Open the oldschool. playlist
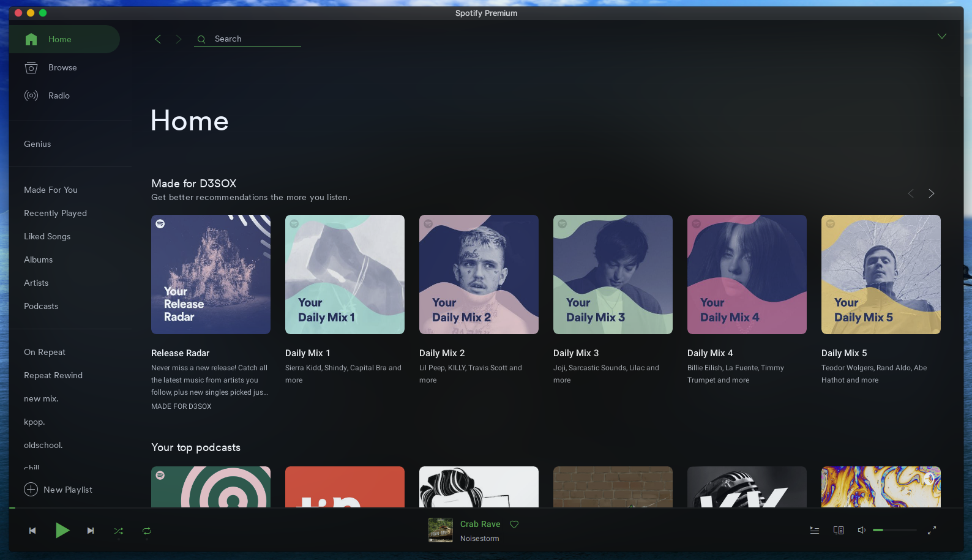The width and height of the screenshot is (972, 560). tap(43, 445)
